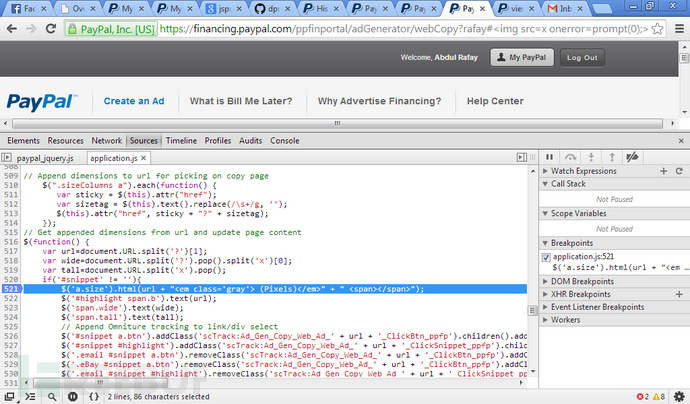Viewport: 690px width, 404px height.
Task: Open DevTools settings gear
Action: coord(679,397)
